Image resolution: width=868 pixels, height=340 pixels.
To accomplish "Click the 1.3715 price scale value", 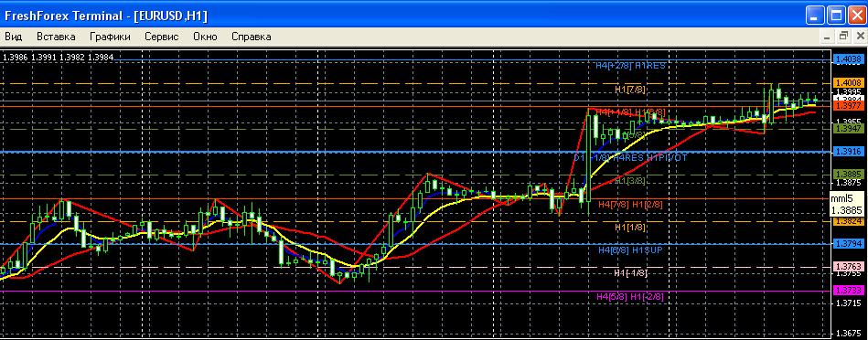I will [850, 303].
